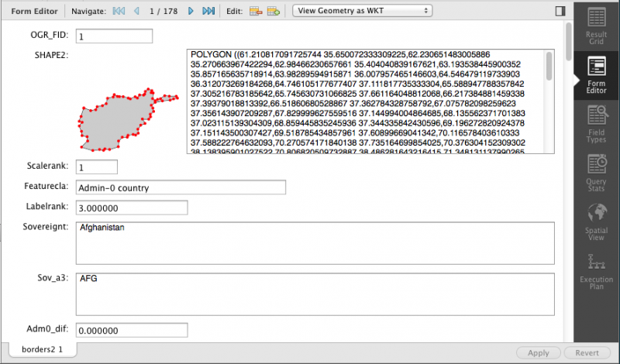Navigate to the previous record

[x=137, y=11]
